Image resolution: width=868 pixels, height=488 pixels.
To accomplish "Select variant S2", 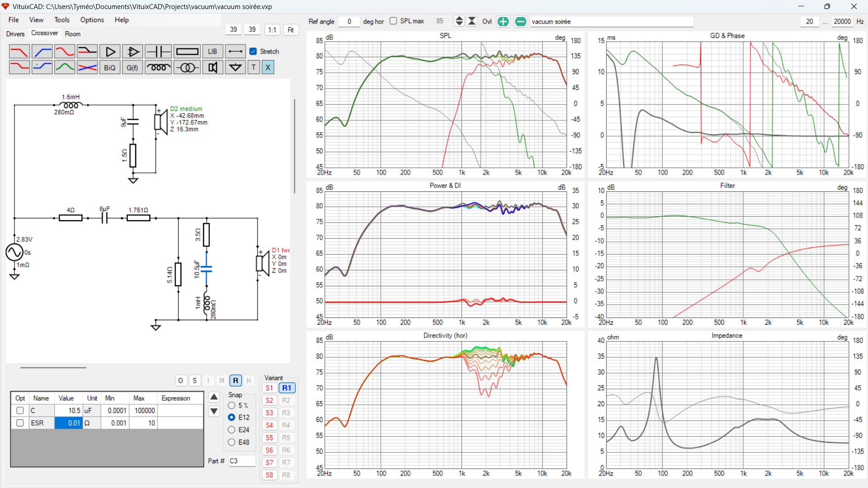I will pyautogui.click(x=269, y=400).
